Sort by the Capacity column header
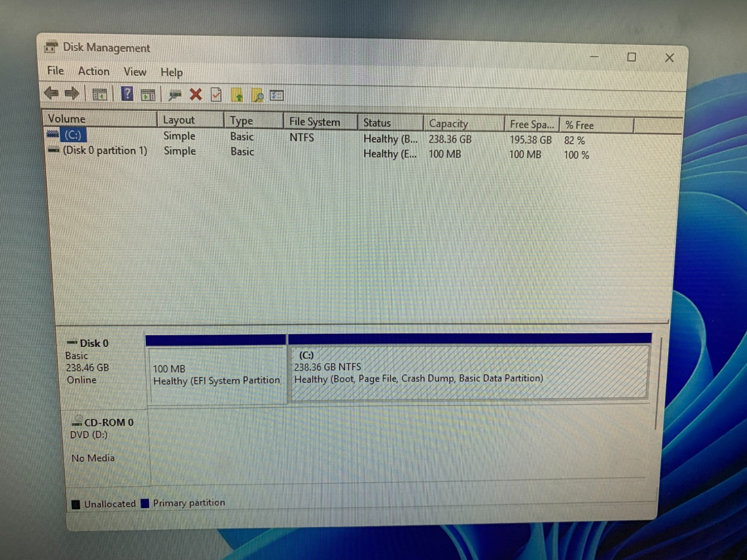This screenshot has width=747, height=560. click(x=464, y=124)
